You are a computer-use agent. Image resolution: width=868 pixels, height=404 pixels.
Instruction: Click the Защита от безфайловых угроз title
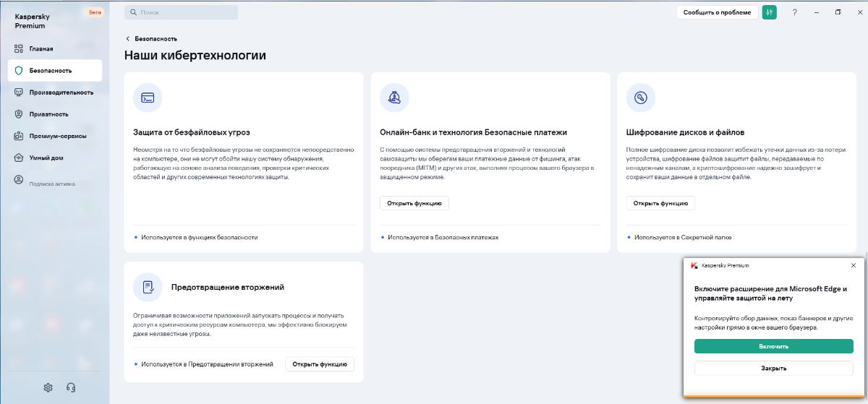point(192,132)
